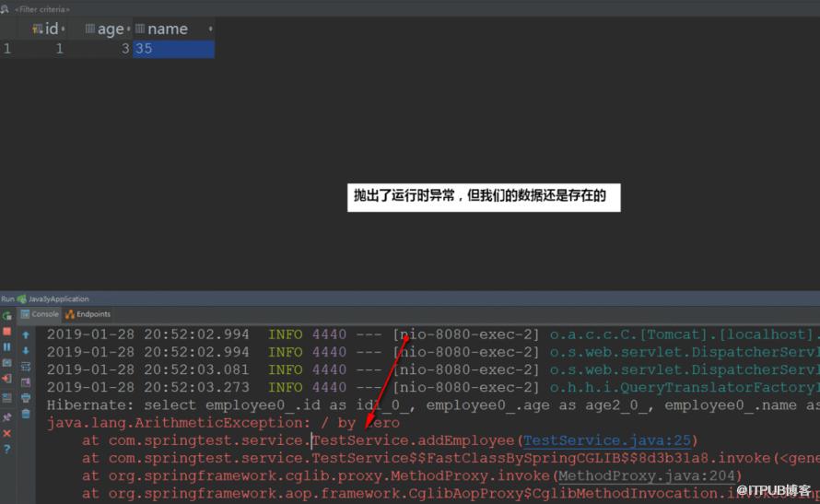Open the TestService.java:25 link
Viewport: 820px width, 504px height.
coord(607,440)
